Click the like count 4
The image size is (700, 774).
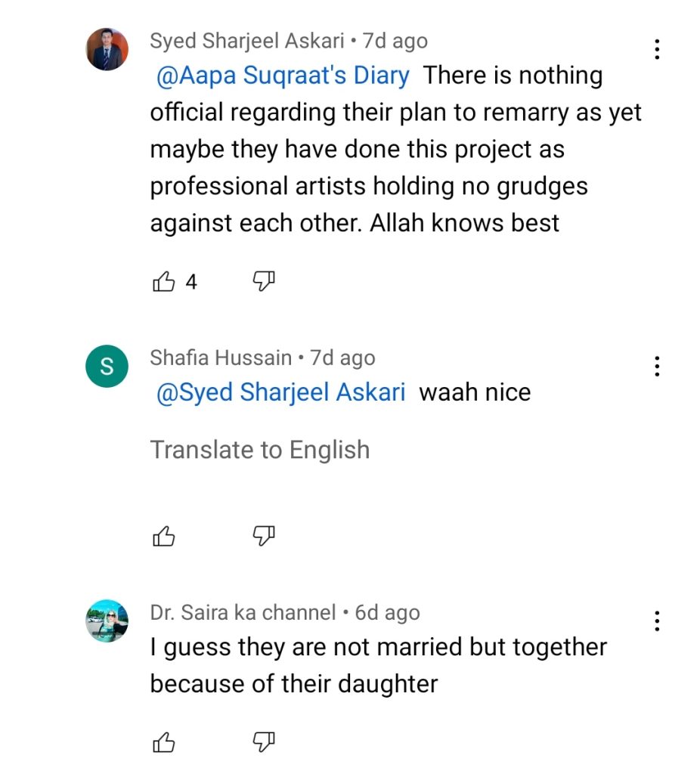point(191,283)
